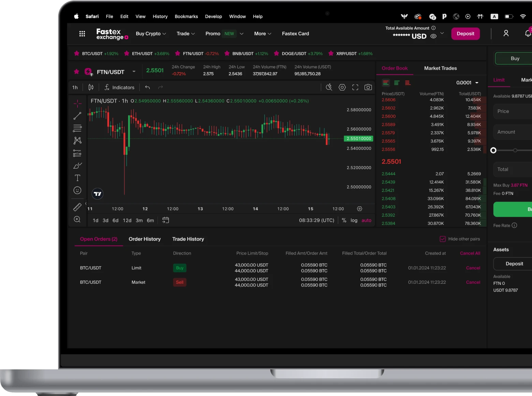532x396 pixels.
Task: Click the TradingView logo on chart
Action: 98,194
